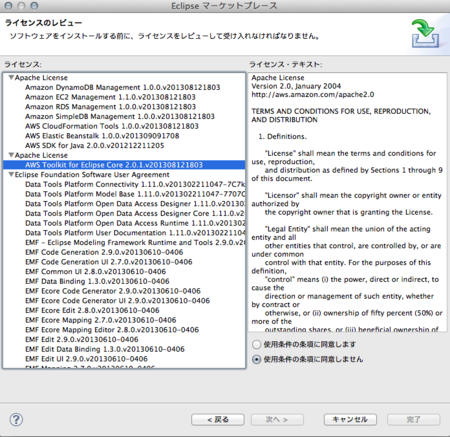Collapse Eclipse Foundation Software User Agreement group
Viewport: 450px width, 437px height.
(x=11, y=174)
